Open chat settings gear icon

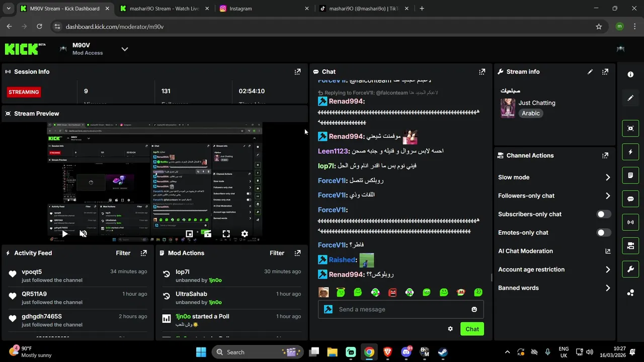(x=450, y=329)
